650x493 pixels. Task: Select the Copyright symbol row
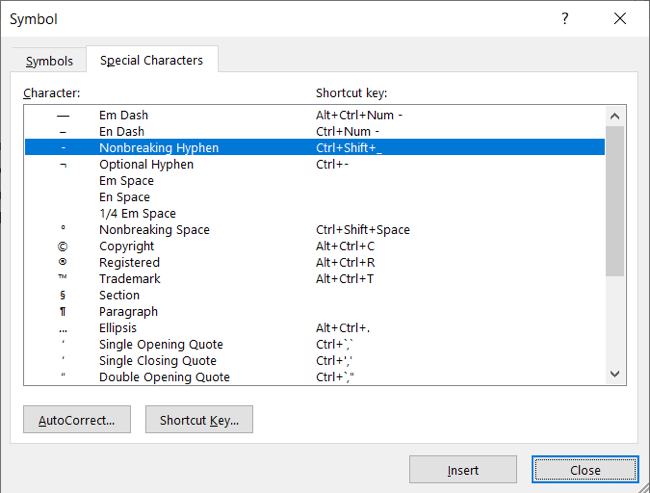(126, 246)
